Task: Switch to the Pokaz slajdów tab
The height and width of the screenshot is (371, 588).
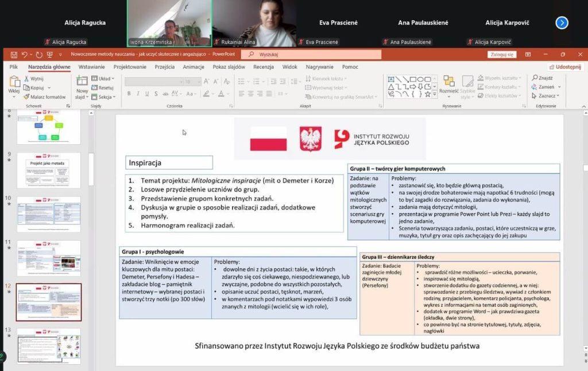Action: [229, 67]
